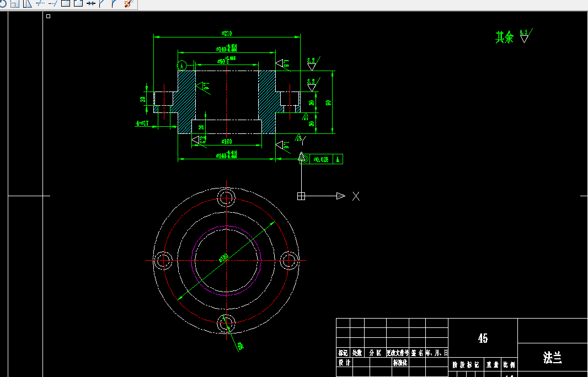Click the 重量 title block cell
The image size is (588, 377).
[x=493, y=365]
